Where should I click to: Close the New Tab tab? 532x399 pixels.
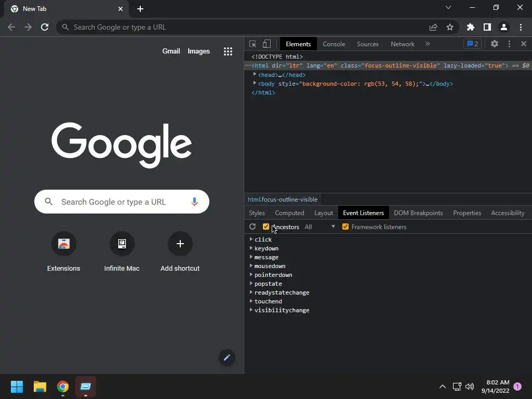point(121,9)
